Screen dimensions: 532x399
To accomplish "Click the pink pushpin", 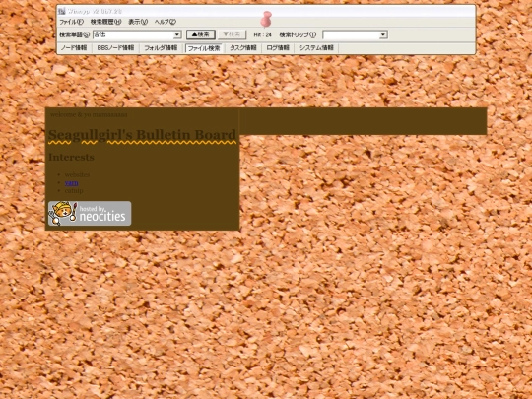I will (266, 19).
